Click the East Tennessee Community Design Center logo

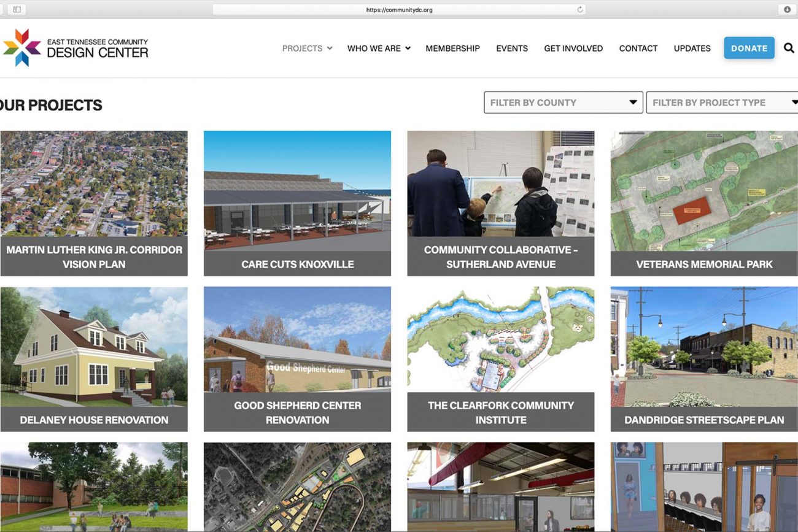point(76,48)
